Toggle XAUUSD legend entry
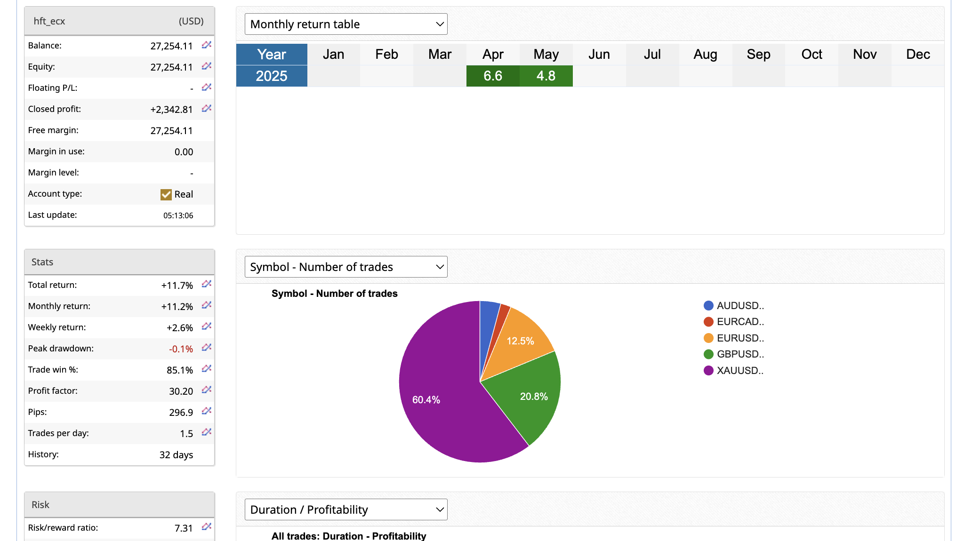980x541 pixels. pos(733,371)
